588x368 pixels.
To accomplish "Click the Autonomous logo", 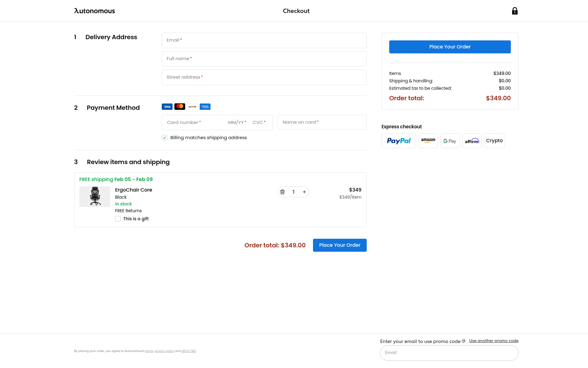I will pos(94,11).
